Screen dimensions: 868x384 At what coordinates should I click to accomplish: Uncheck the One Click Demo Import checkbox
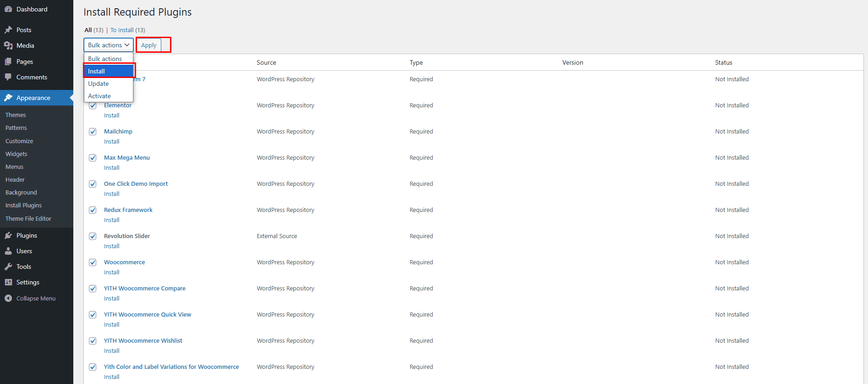coord(93,184)
